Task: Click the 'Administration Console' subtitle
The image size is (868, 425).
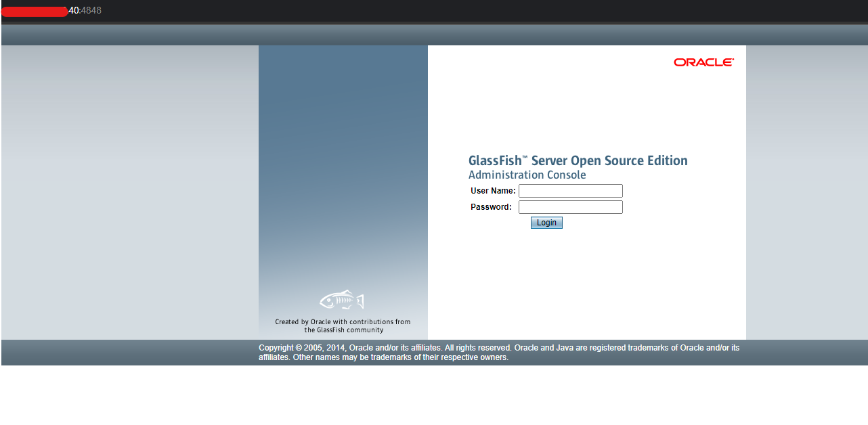Action: click(x=527, y=175)
